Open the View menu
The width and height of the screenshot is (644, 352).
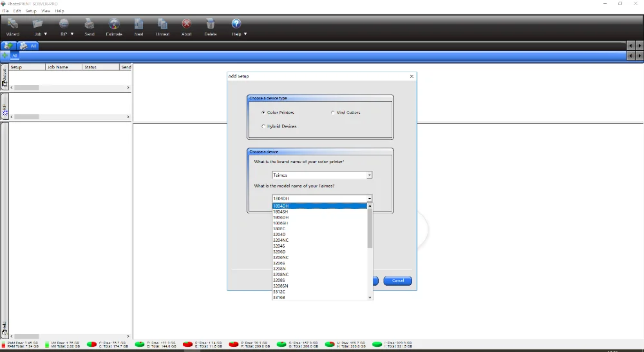pyautogui.click(x=46, y=11)
